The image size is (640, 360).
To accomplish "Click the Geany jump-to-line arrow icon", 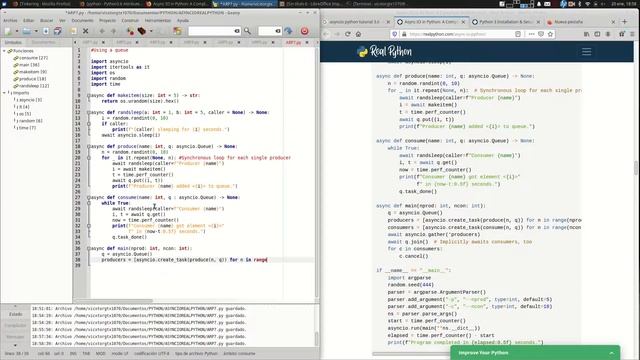I will [288, 31].
